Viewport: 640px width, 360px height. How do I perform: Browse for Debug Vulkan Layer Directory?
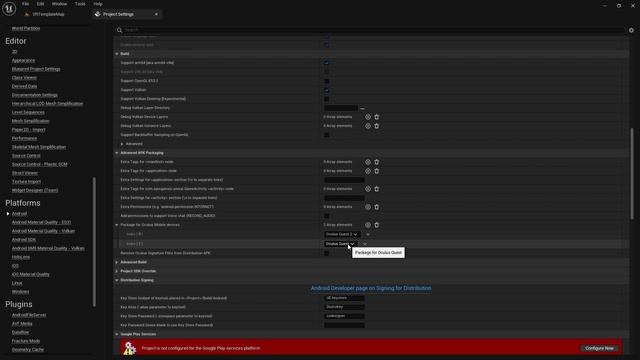(x=362, y=108)
